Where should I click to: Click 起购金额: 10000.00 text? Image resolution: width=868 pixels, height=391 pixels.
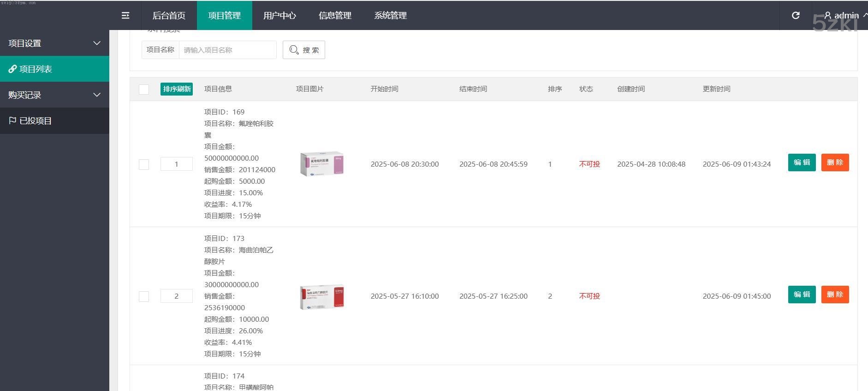237,319
